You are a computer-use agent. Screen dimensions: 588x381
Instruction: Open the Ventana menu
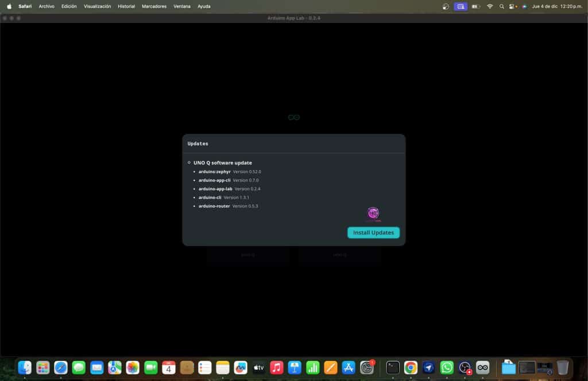coord(182,6)
